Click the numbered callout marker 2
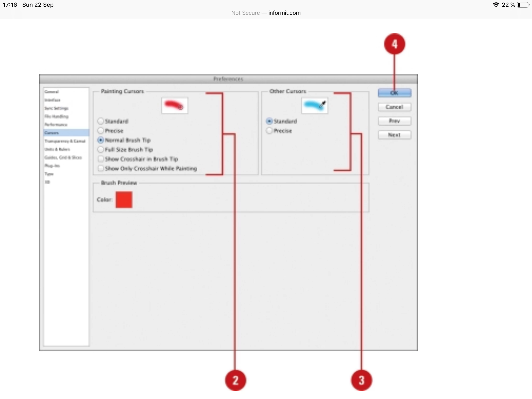 235,380
